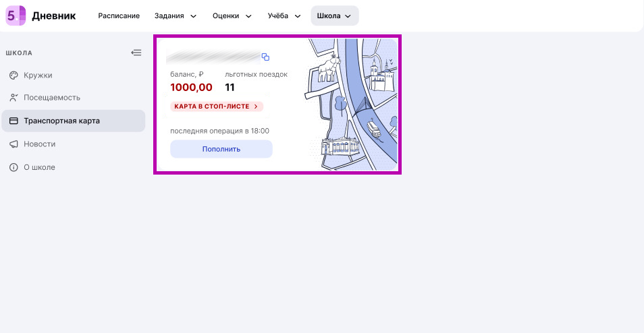Click the megaphone icon next to Новости

pyautogui.click(x=14, y=144)
